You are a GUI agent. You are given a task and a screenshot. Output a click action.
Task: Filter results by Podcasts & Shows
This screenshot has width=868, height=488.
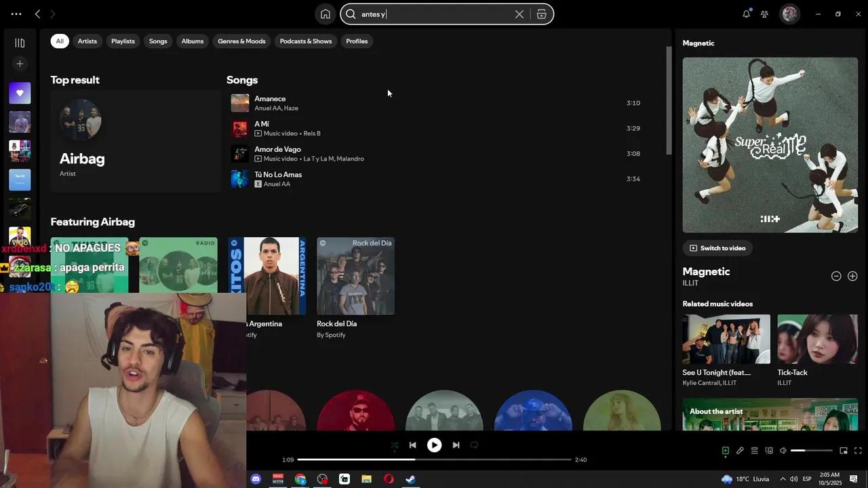(305, 41)
